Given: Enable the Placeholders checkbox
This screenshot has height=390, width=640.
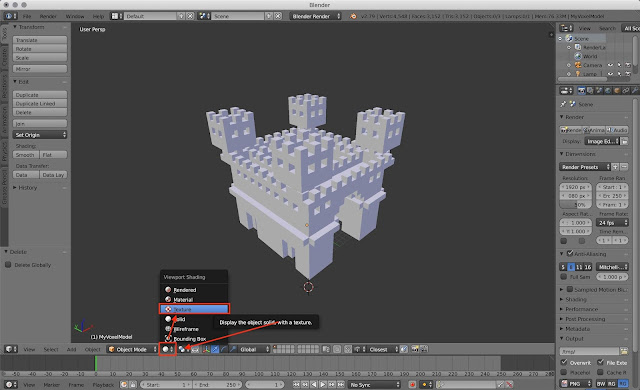Looking at the screenshot, I should coord(564,372).
